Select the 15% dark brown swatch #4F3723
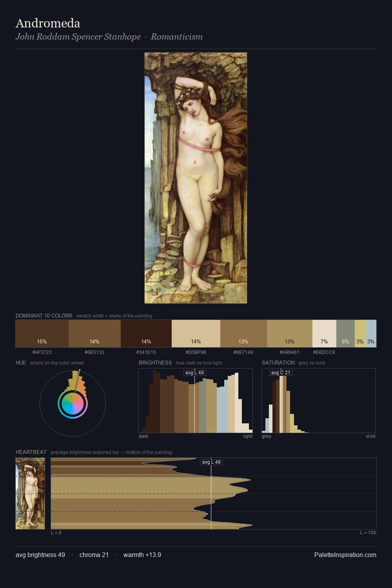This screenshot has width=392, height=588. [x=42, y=334]
